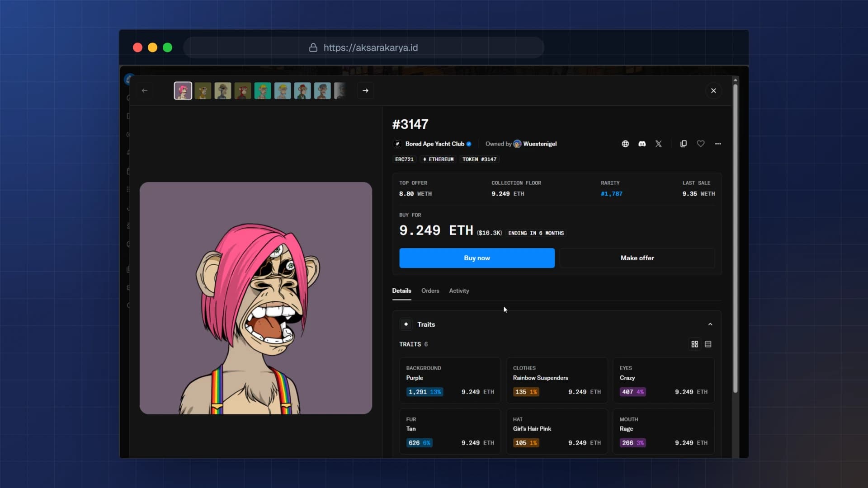Click the large ape #3147 artwork image
This screenshot has height=488, width=868.
(x=256, y=298)
